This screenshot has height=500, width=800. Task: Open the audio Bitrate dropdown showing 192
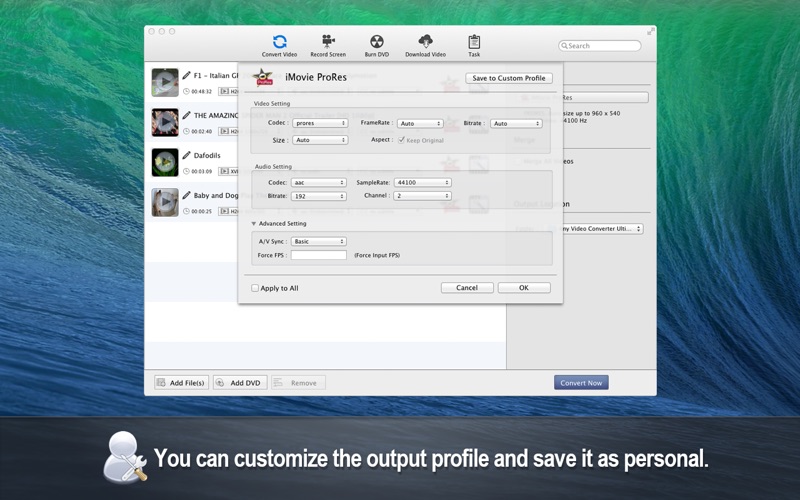click(x=318, y=196)
